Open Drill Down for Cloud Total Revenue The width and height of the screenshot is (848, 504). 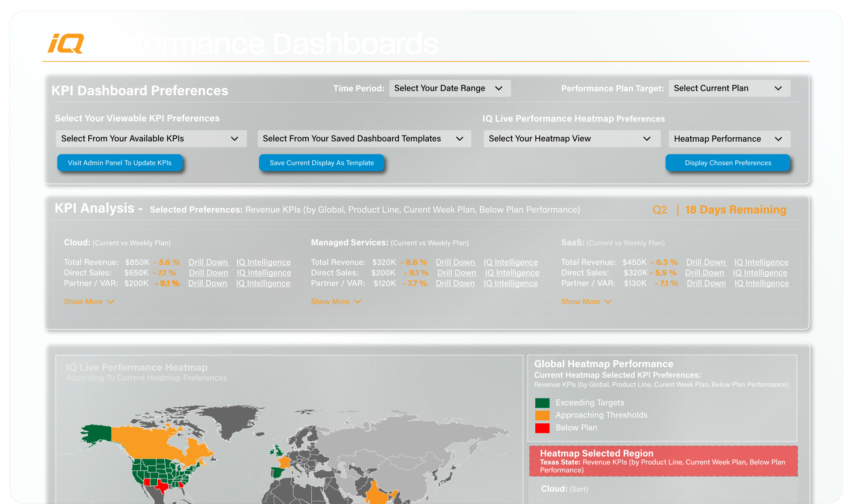pyautogui.click(x=208, y=262)
